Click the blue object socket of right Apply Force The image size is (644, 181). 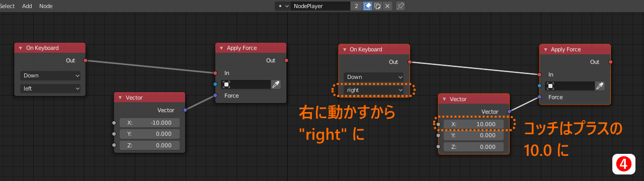(x=539, y=86)
